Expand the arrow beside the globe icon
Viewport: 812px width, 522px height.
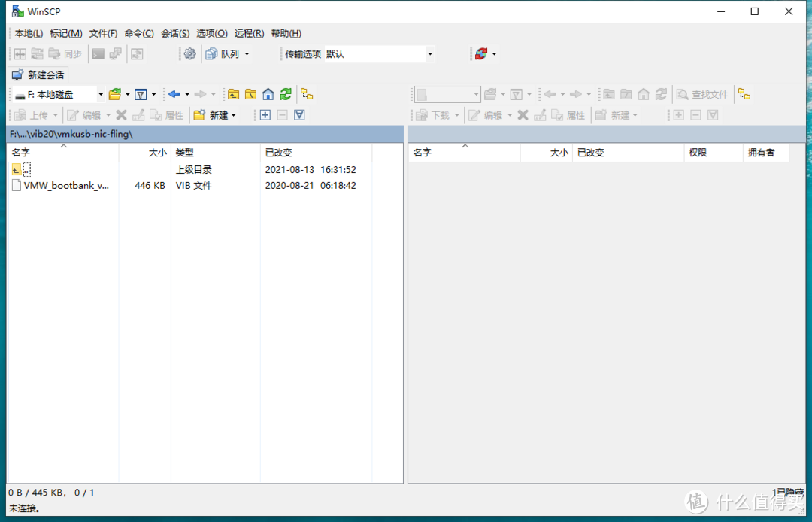(495, 54)
